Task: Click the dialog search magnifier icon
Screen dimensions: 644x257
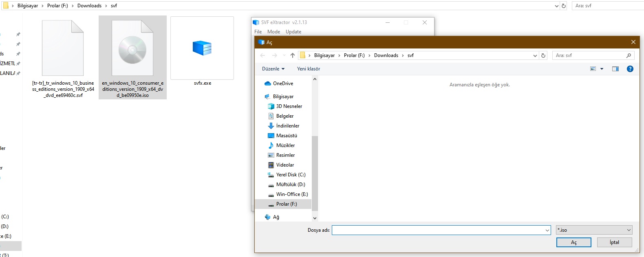Action: [x=629, y=55]
